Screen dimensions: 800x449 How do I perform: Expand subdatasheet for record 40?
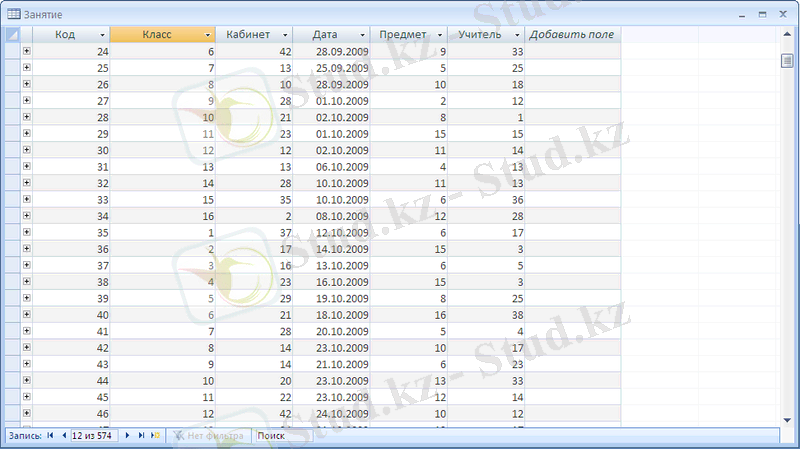27,314
